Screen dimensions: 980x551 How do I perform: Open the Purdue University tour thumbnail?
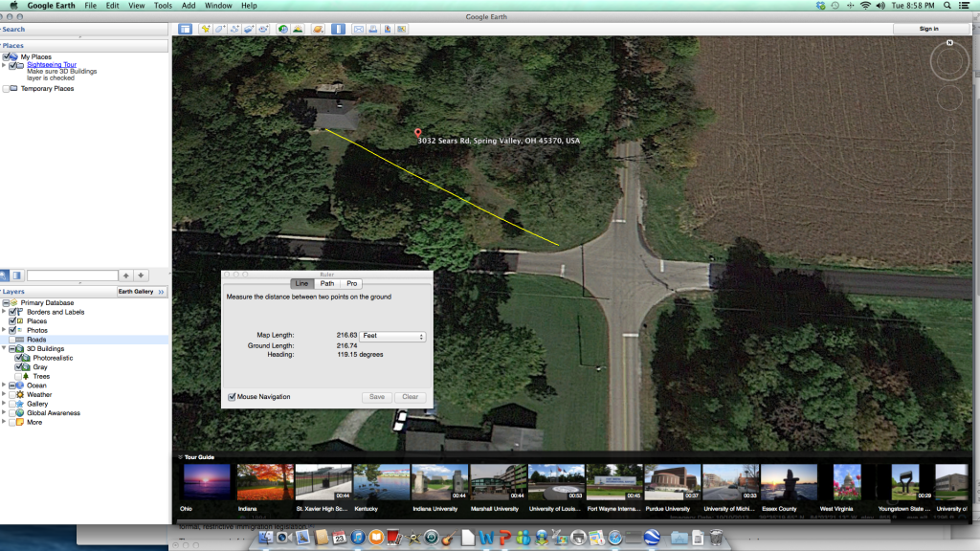(x=672, y=482)
